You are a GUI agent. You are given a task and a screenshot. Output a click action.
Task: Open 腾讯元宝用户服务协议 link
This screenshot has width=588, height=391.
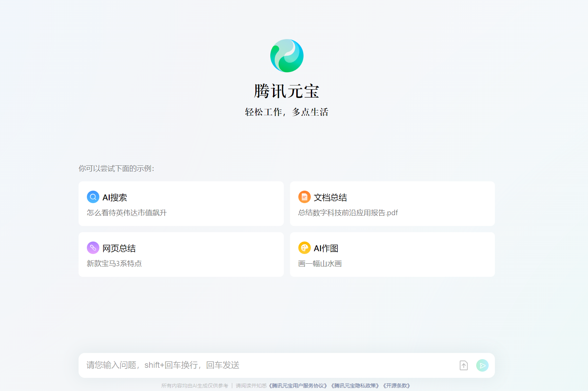pos(298,385)
